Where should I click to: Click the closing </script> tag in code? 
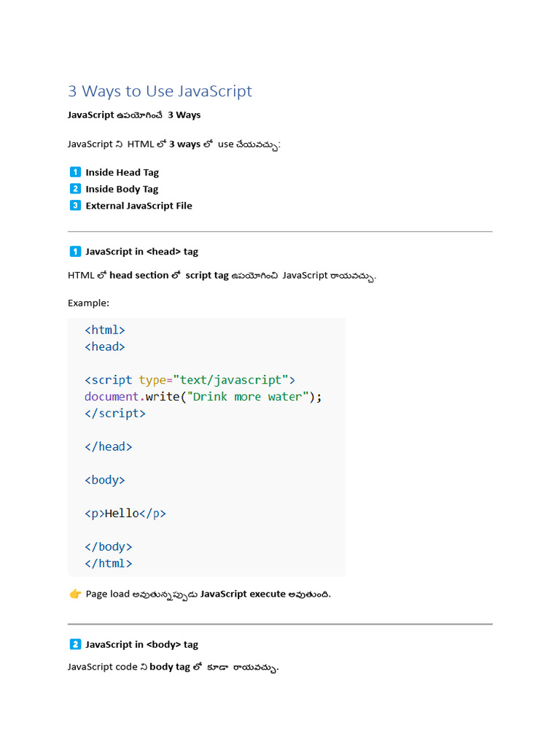(x=115, y=413)
